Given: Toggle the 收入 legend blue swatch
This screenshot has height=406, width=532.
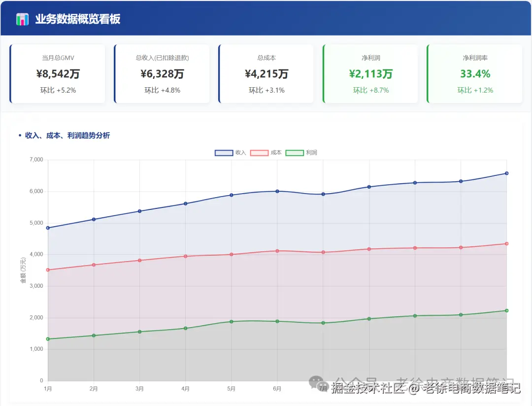Looking at the screenshot, I should tap(224, 153).
